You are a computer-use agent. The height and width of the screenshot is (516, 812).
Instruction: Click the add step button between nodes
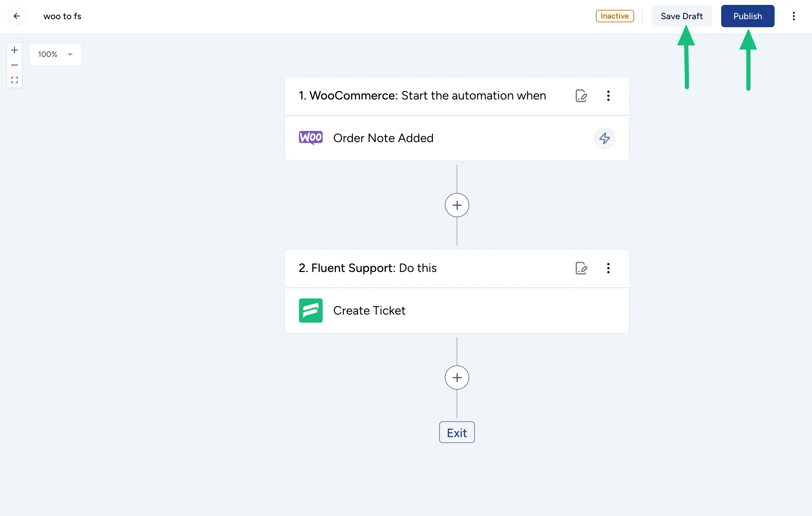[x=456, y=205]
